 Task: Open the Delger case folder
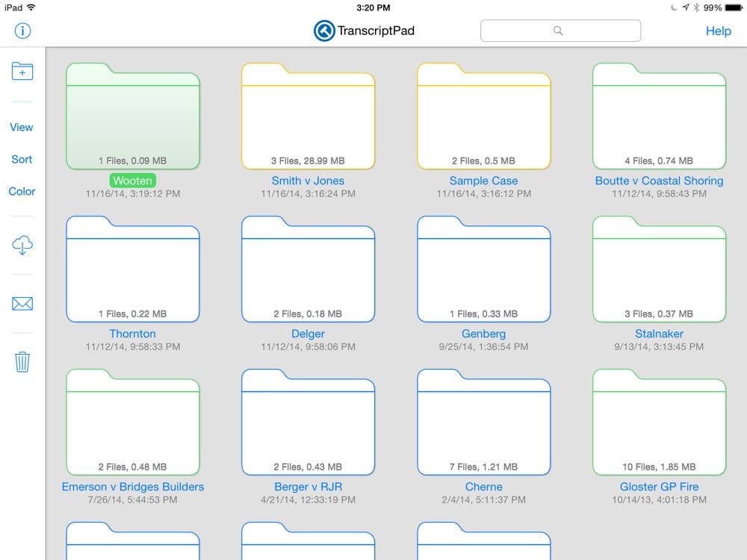(309, 269)
